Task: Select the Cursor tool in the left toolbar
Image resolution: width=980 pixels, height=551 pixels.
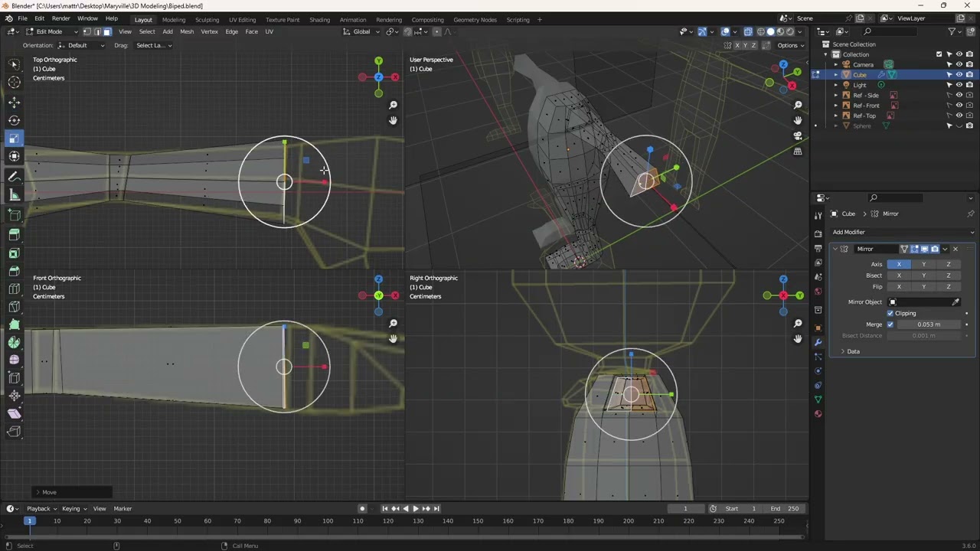Action: (x=14, y=83)
